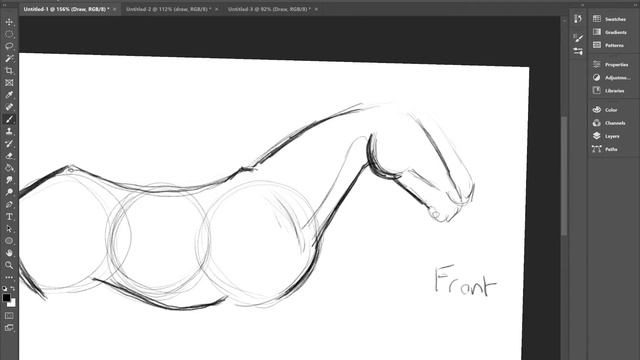Screen dimensions: 640x360
Task: Open the Brush Settings panel icon
Action: click(x=578, y=38)
